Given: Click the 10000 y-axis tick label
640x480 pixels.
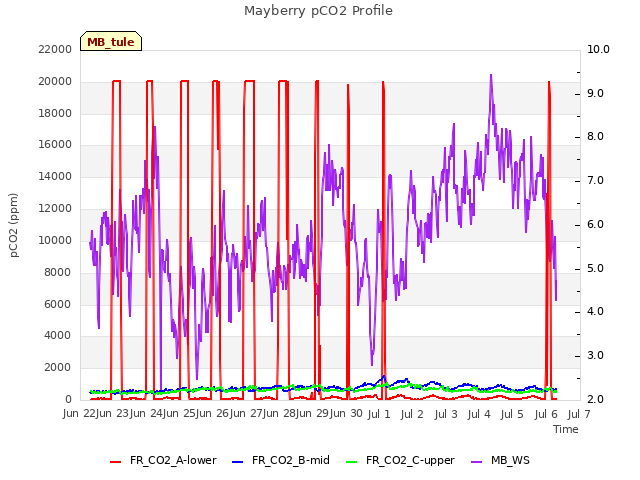Looking at the screenshot, I should point(55,240).
